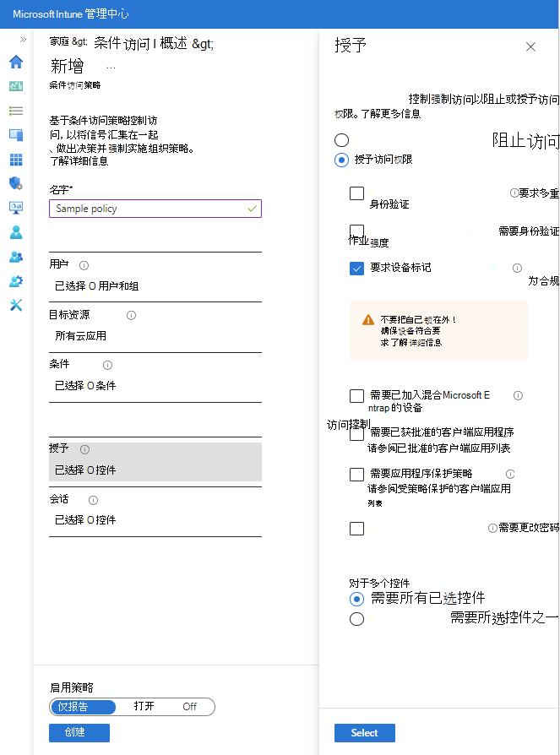Show info tooltip beside 授予 section
The height and width of the screenshot is (755, 560).
tap(84, 450)
